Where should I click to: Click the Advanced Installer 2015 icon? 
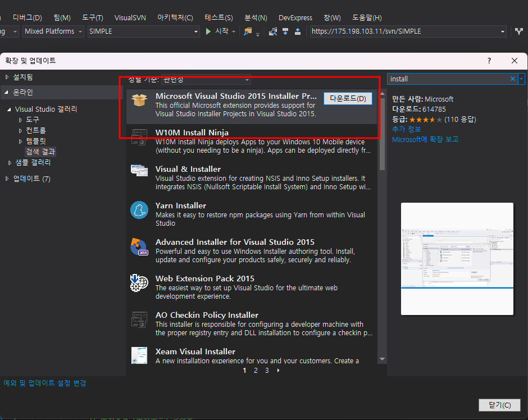click(139, 246)
